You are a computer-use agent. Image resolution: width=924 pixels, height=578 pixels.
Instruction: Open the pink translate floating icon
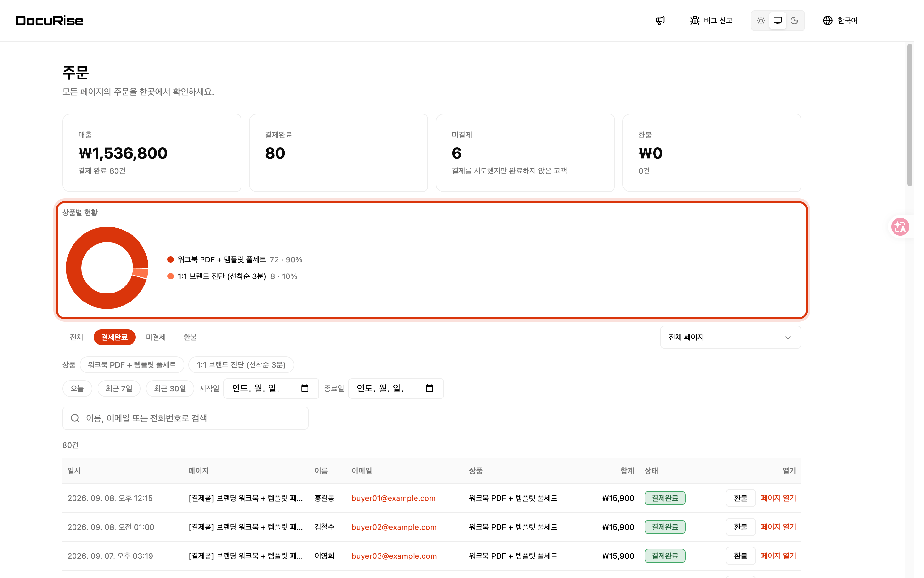900,227
